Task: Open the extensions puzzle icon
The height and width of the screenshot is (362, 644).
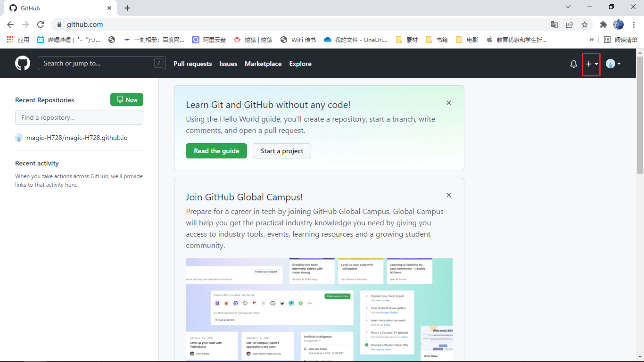Action: [x=603, y=25]
